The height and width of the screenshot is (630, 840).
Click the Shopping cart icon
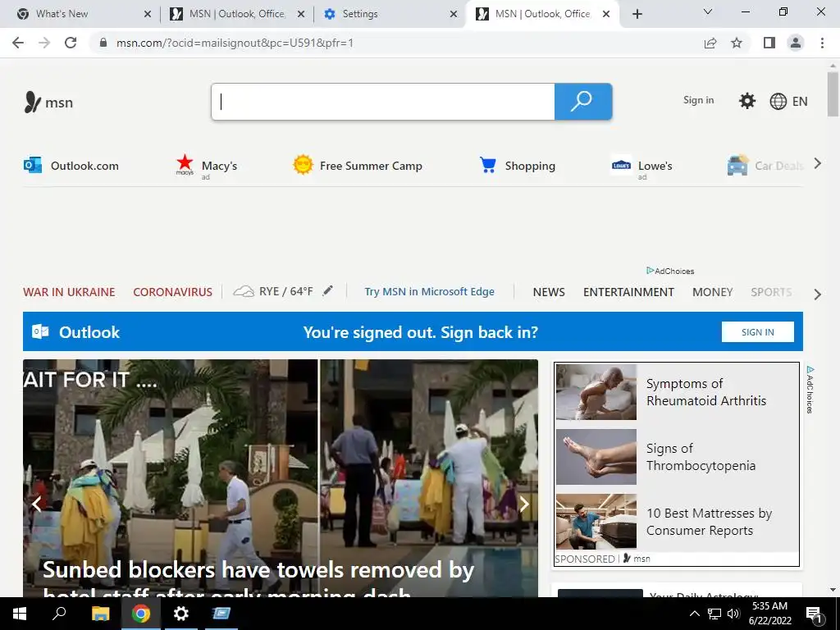click(488, 165)
